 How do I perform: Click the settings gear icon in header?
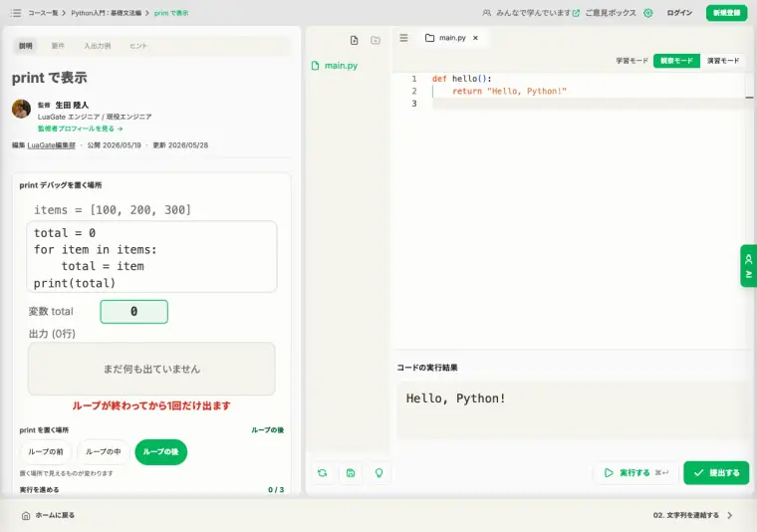point(647,13)
